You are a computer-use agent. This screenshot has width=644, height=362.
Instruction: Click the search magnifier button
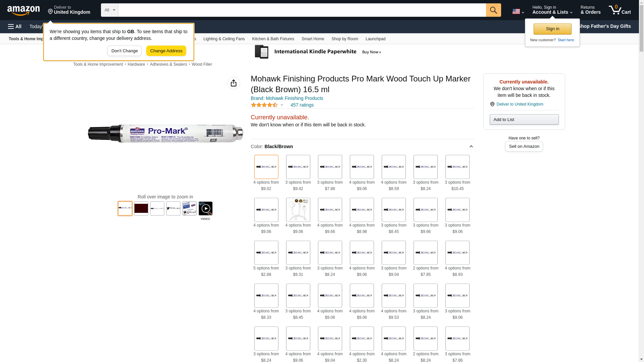pyautogui.click(x=493, y=10)
